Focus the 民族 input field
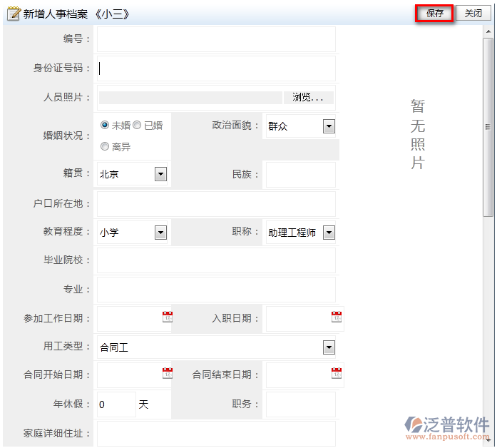 300,175
